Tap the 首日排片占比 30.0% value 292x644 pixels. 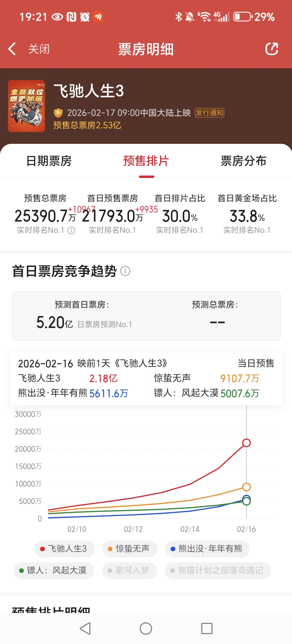coord(180,216)
